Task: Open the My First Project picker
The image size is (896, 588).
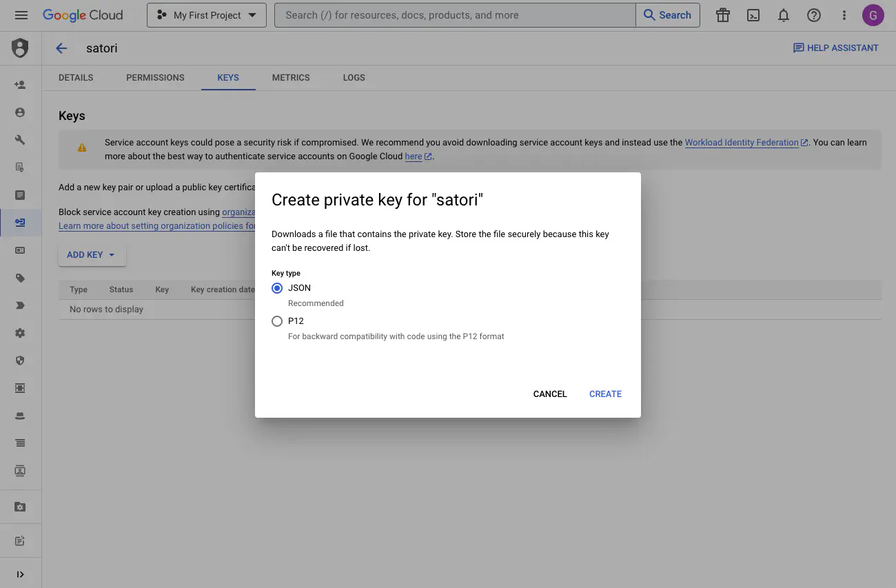Action: tap(206, 14)
